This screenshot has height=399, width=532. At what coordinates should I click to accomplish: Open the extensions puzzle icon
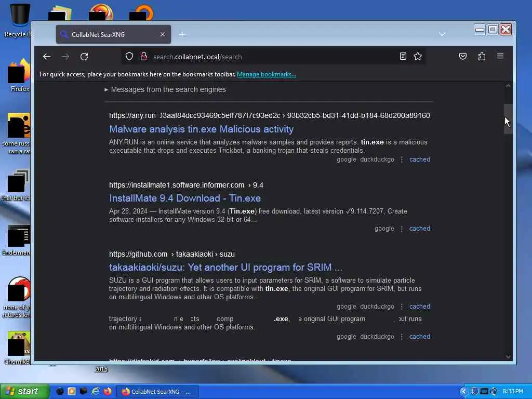tap(482, 56)
